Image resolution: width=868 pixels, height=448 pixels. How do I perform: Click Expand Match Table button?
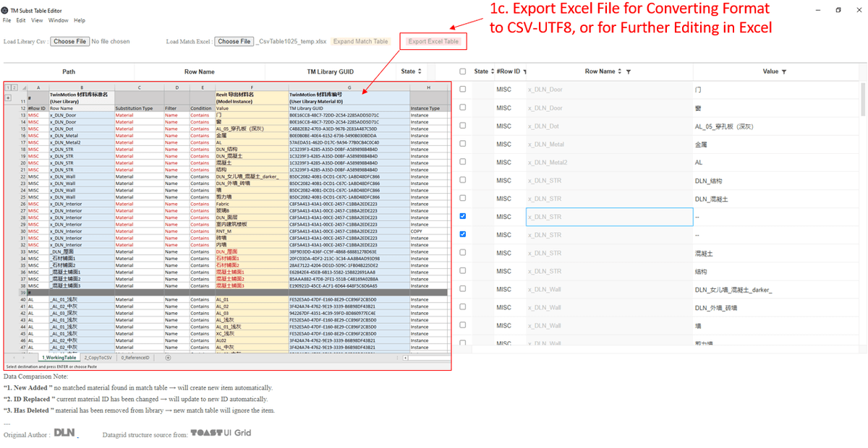[360, 41]
